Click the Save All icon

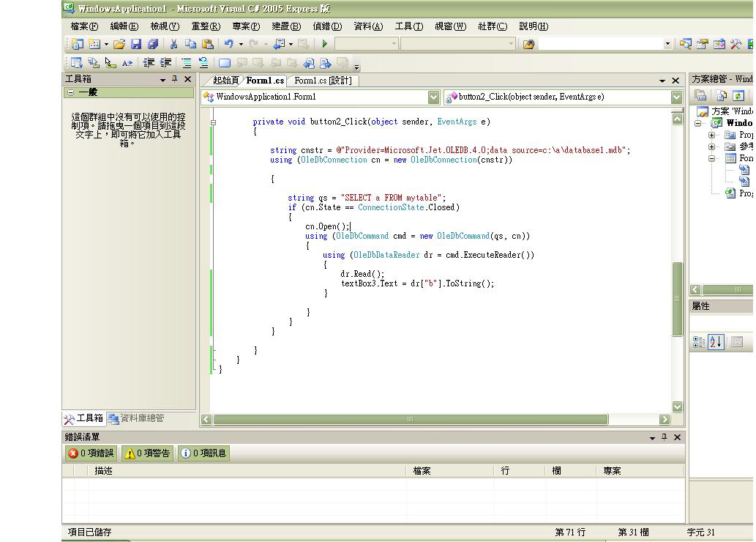[x=153, y=45]
